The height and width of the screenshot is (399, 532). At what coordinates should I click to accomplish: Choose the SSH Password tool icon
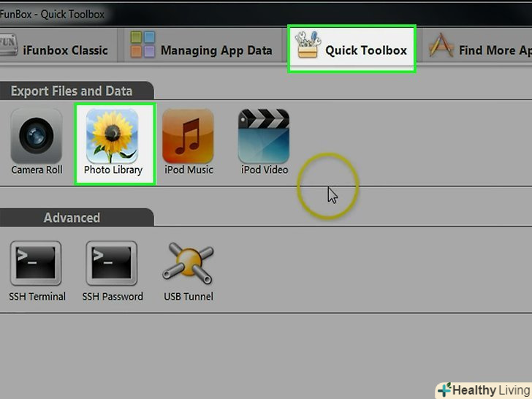112,263
